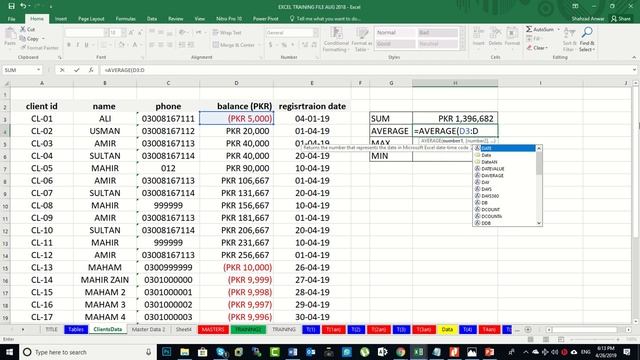The image size is (640, 360).
Task: Switch to the Master Data 2 sheet tab
Action: click(148, 329)
